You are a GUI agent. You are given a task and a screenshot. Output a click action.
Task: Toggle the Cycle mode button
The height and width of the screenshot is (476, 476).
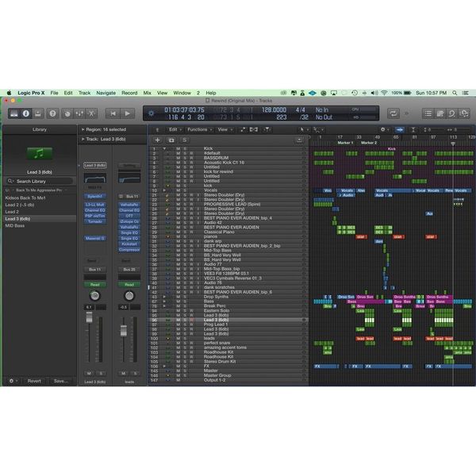tap(393, 113)
